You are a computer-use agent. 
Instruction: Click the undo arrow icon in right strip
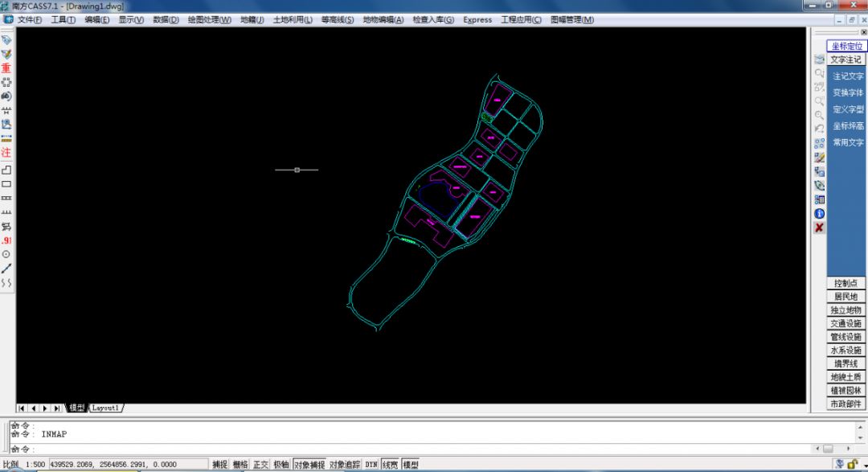pos(819,129)
